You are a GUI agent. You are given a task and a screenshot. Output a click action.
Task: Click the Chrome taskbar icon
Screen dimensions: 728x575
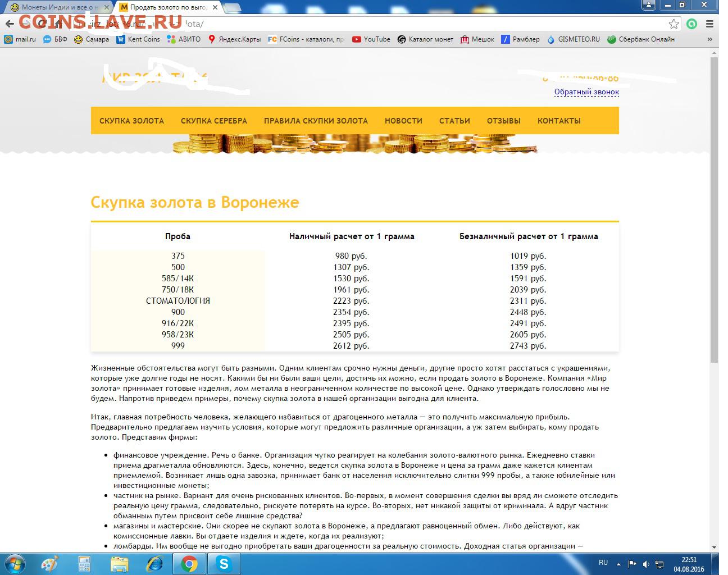click(189, 564)
